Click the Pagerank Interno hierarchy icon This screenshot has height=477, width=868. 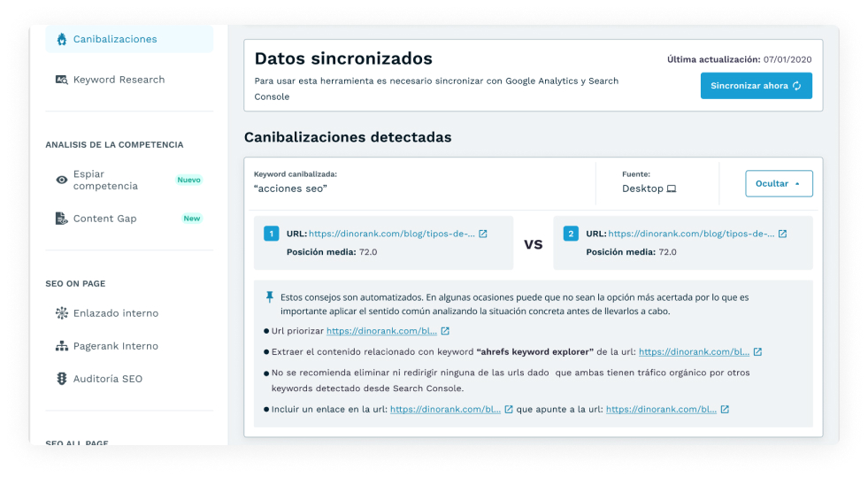(61, 346)
